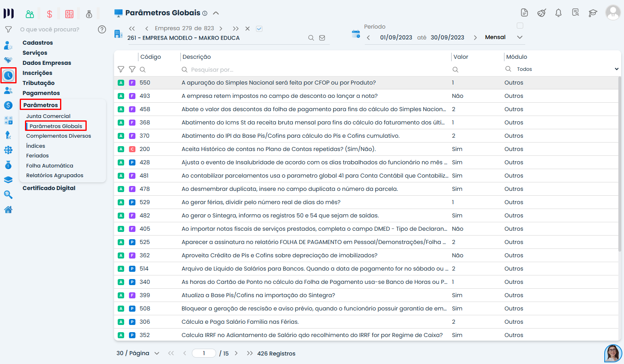
Task: Jump to the last page of records
Action: (x=250, y=353)
